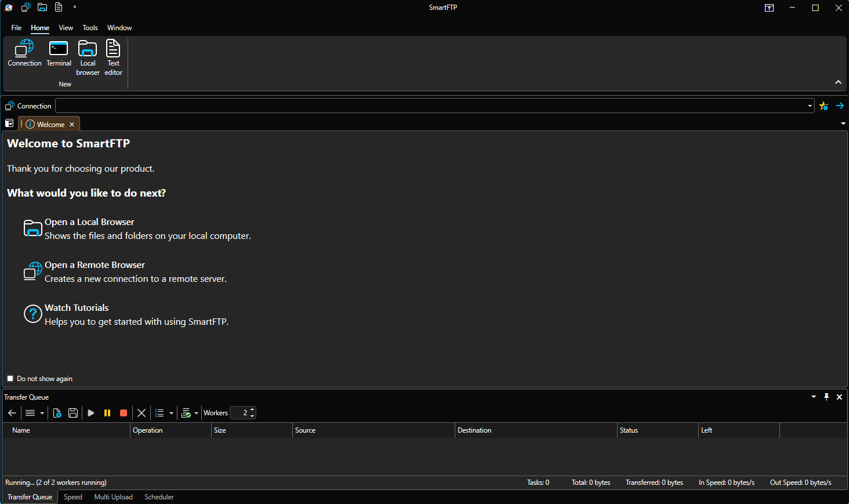The height and width of the screenshot is (504, 849).
Task: Pin the Transfer Queue panel
Action: [826, 397]
